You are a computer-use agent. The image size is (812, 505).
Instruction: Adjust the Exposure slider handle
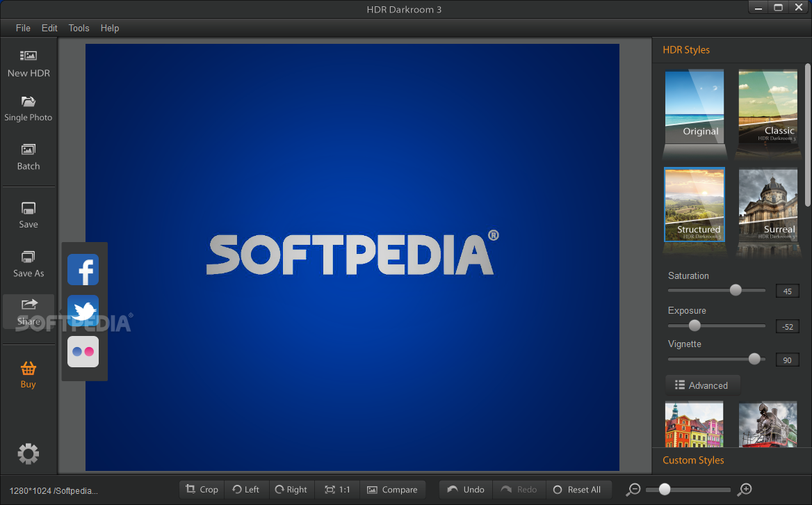coord(695,326)
